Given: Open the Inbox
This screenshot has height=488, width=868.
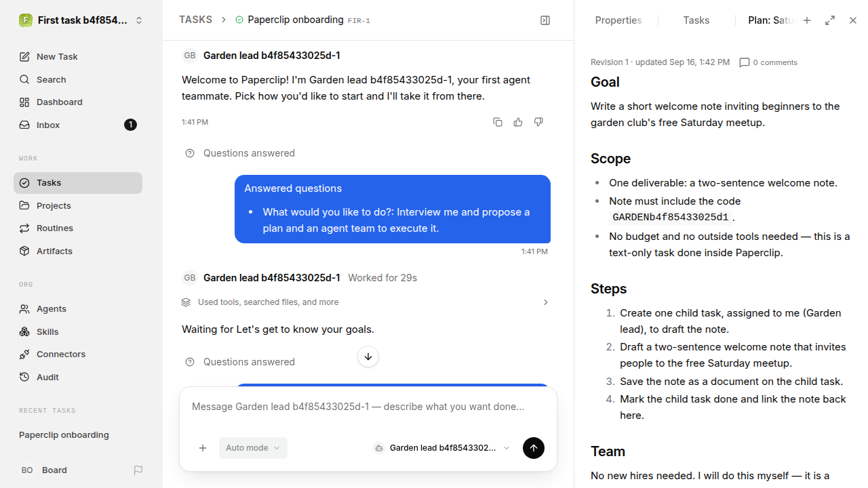Looking at the screenshot, I should (x=78, y=125).
